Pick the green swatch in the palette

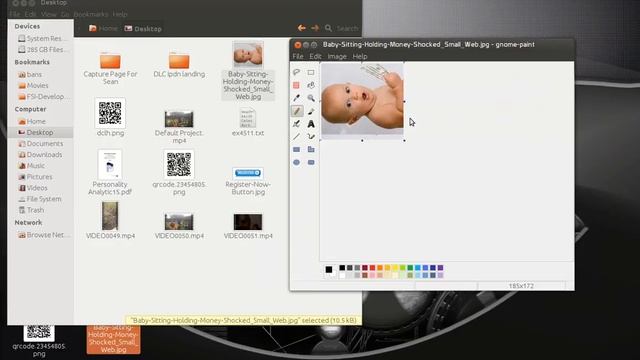point(410,268)
